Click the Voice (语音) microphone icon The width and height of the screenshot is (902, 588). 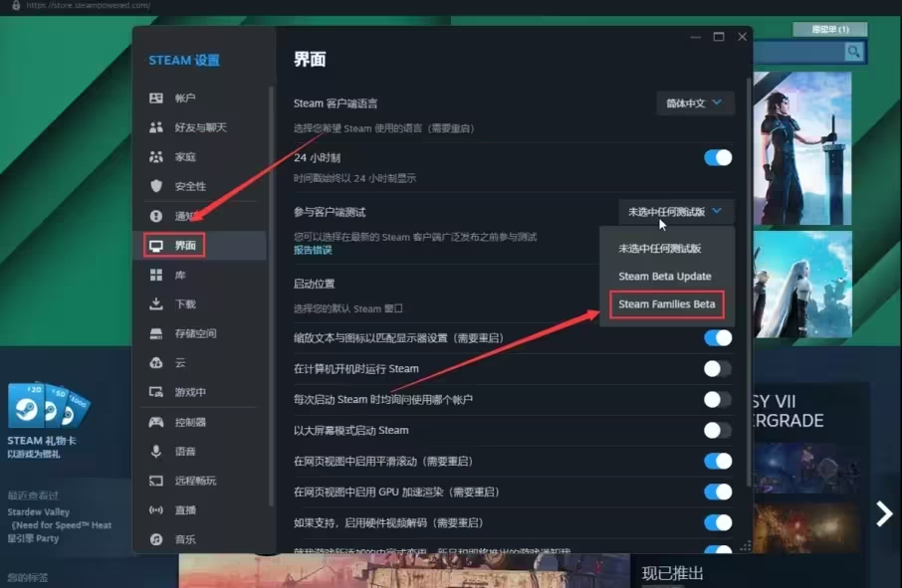coord(156,452)
